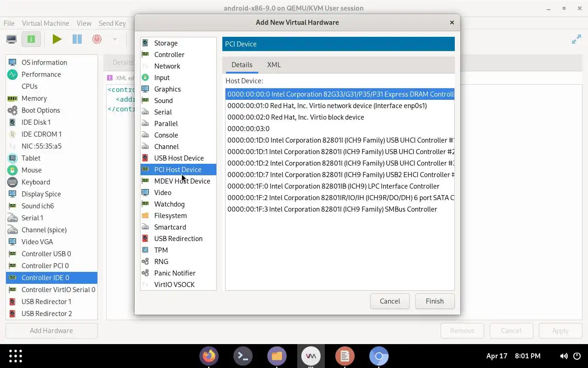
Task: Choose Watchdog hardware type icon
Action: (x=145, y=204)
